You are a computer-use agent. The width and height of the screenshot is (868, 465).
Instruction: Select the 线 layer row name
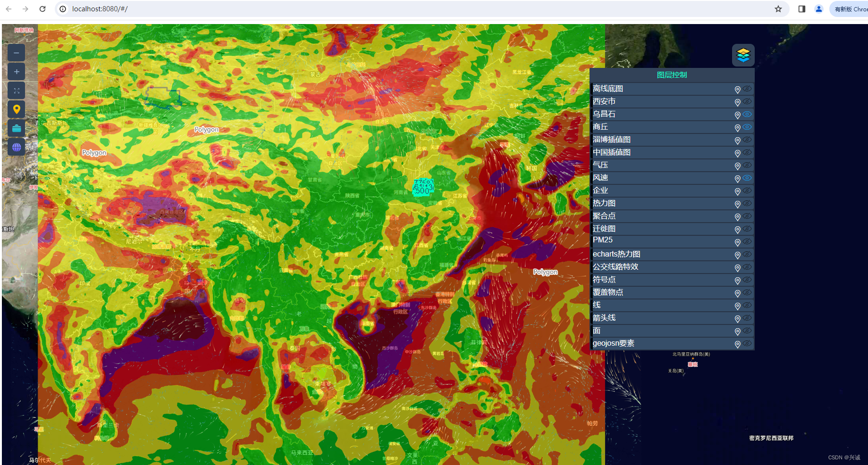(597, 305)
